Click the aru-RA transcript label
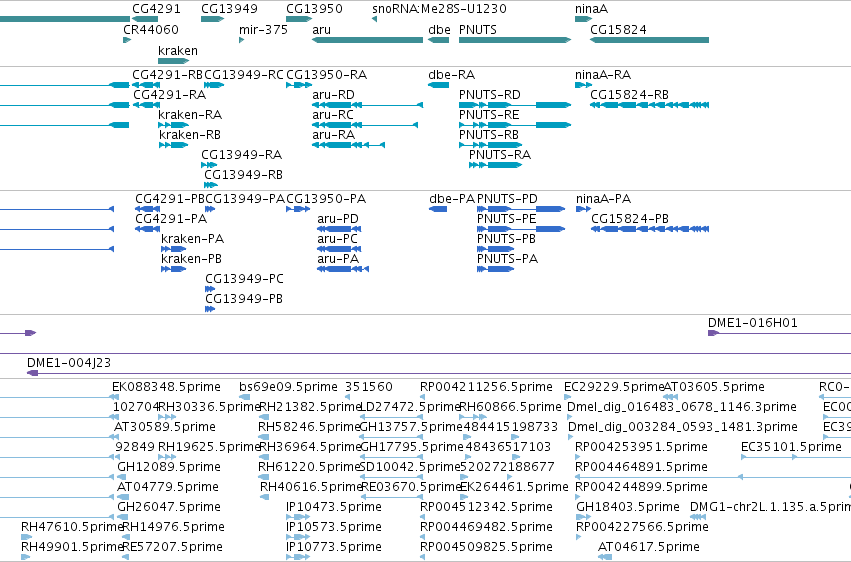This screenshot has height=562, width=851. tap(333, 135)
